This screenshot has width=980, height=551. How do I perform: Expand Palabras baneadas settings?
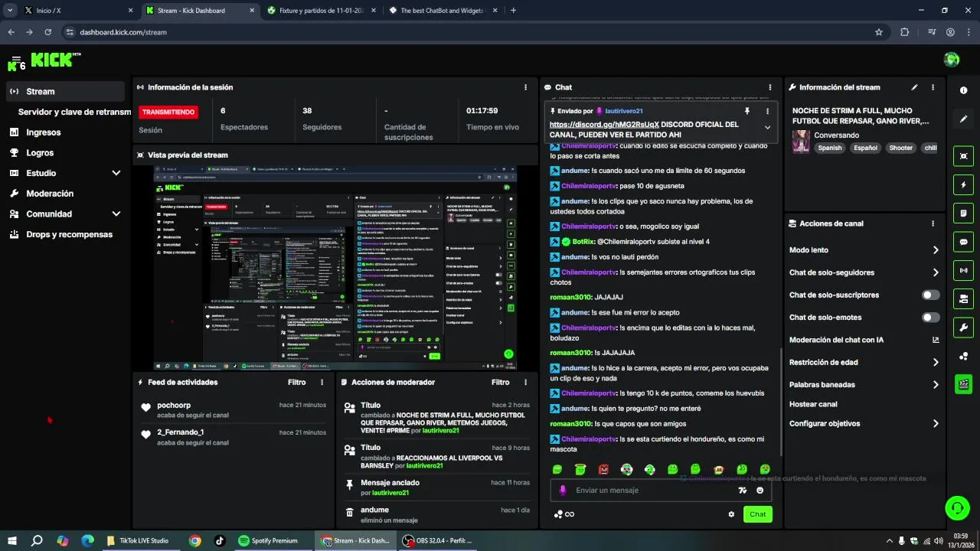[936, 385]
